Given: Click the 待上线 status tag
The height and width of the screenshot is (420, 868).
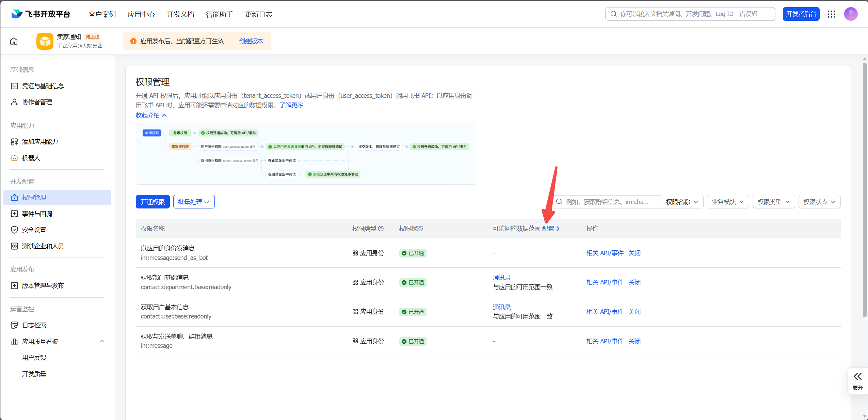Looking at the screenshot, I should coord(92,37).
